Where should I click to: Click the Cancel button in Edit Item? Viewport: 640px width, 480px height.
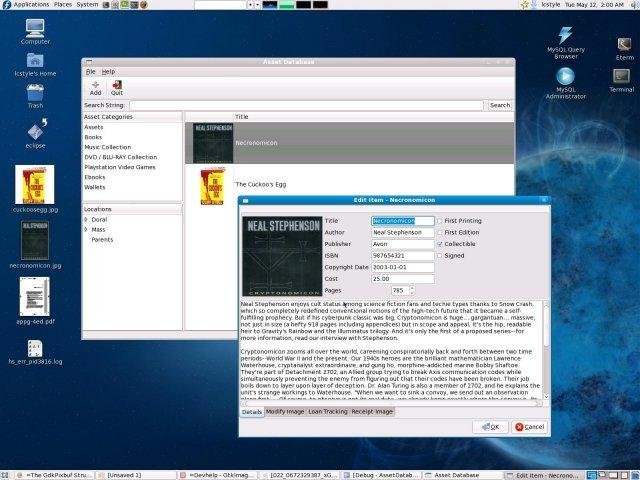[x=529, y=427]
